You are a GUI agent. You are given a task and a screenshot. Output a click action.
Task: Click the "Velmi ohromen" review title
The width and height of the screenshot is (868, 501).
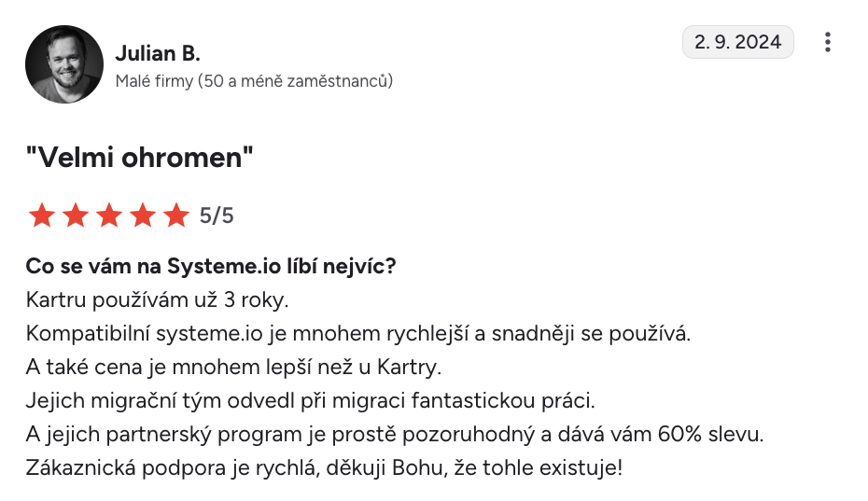(140, 158)
